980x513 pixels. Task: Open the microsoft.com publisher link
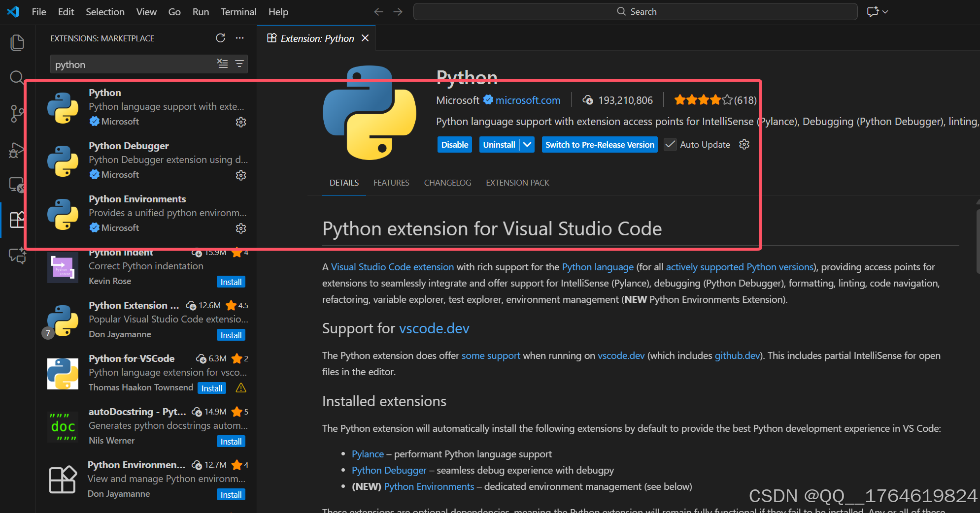528,100
